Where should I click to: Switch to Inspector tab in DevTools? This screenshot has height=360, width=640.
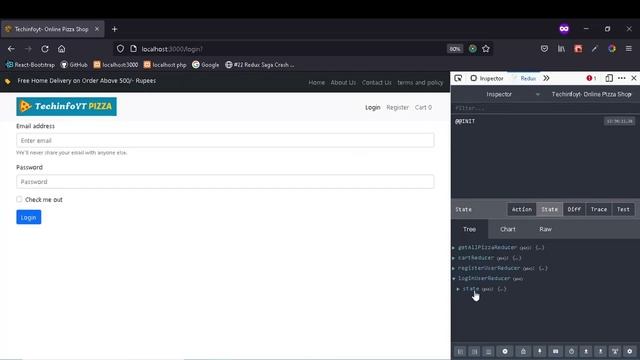(487, 78)
